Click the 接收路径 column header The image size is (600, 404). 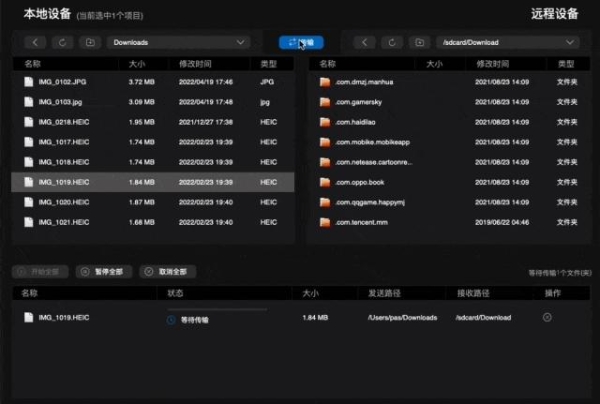click(x=473, y=293)
